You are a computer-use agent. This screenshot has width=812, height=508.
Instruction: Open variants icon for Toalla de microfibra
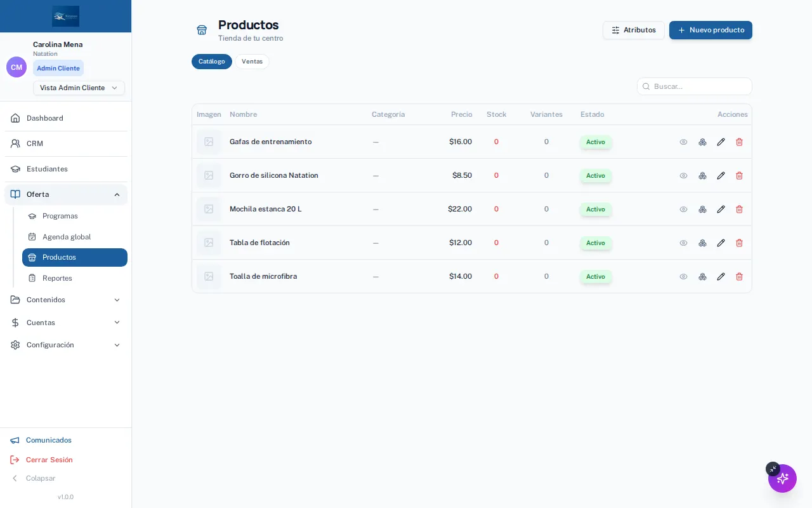click(x=702, y=276)
